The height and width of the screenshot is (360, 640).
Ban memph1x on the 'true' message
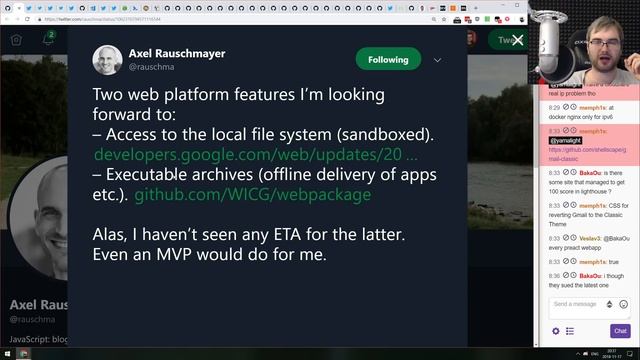click(x=566, y=261)
